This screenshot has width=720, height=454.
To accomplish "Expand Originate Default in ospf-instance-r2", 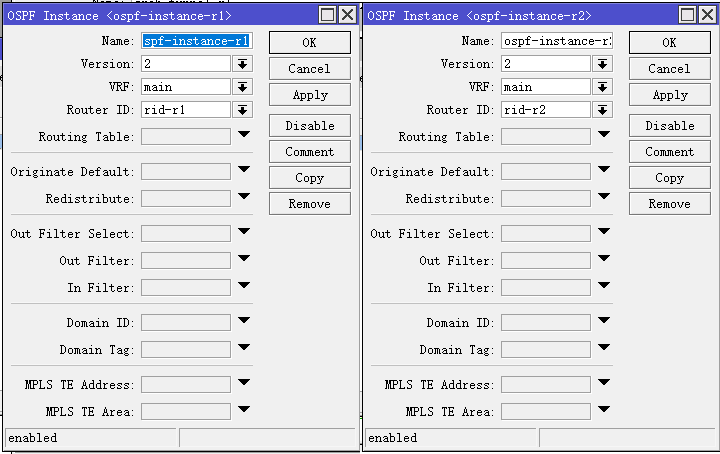I will point(604,170).
